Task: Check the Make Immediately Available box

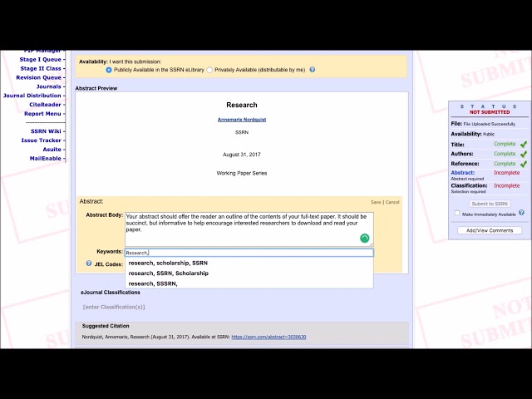Action: 457,214
